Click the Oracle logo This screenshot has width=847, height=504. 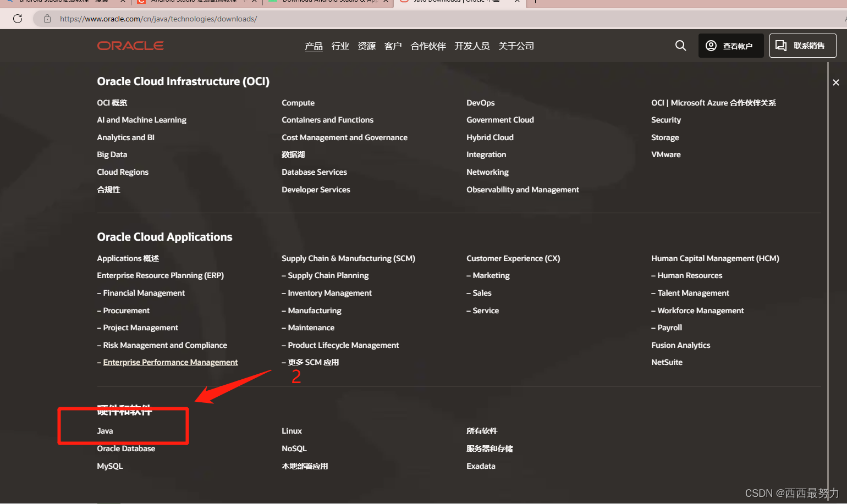pyautogui.click(x=130, y=46)
